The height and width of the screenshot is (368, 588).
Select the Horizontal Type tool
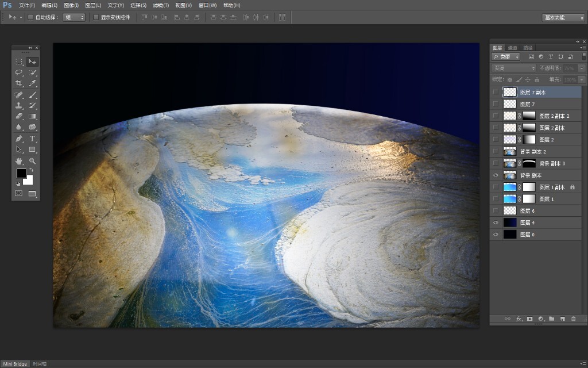tap(33, 139)
